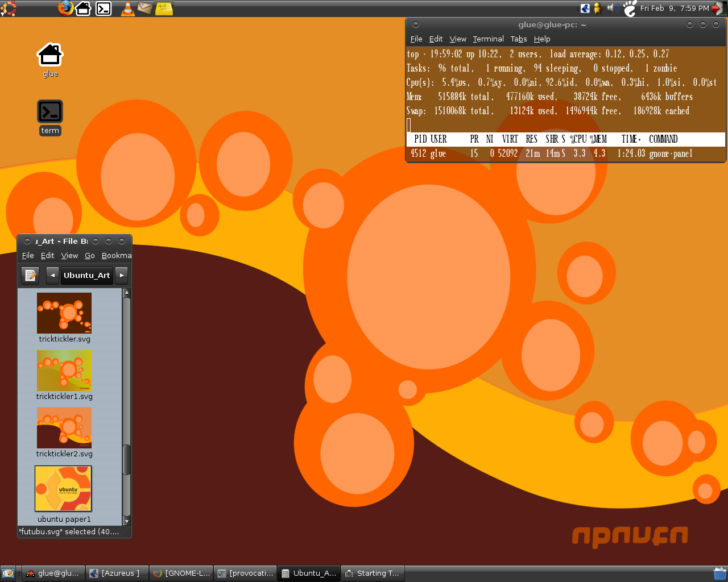728x582 pixels.
Task: Click the tricktickler2.svg file name
Action: pos(64,454)
